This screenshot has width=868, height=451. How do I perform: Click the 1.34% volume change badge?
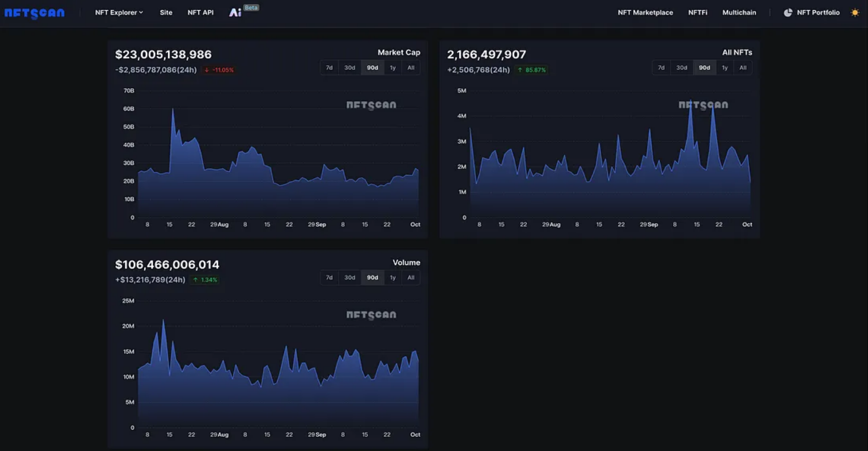tap(205, 280)
